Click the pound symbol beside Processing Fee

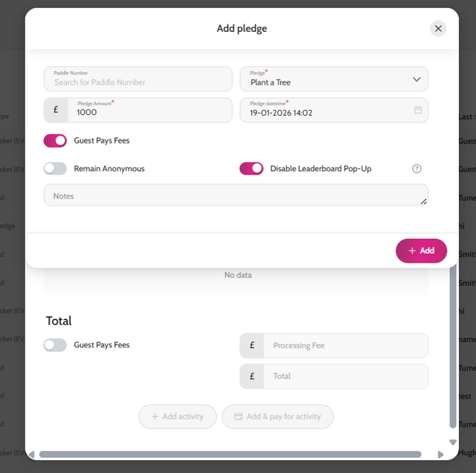point(252,346)
